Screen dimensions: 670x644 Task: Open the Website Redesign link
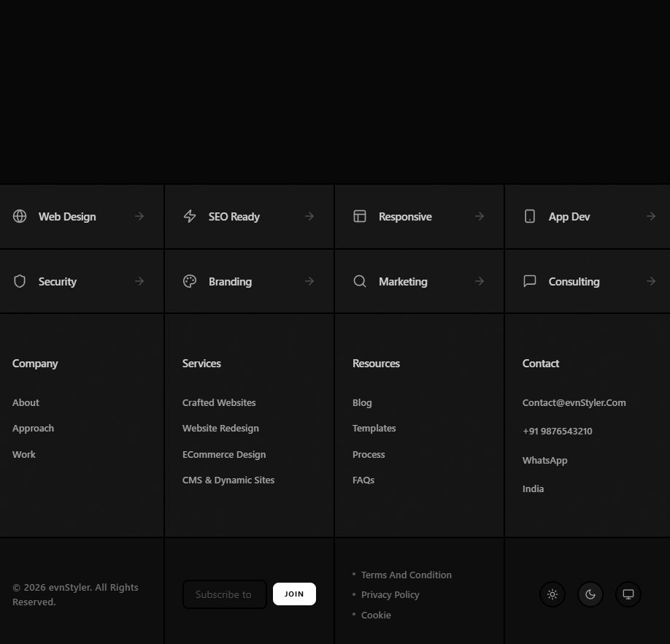point(220,428)
